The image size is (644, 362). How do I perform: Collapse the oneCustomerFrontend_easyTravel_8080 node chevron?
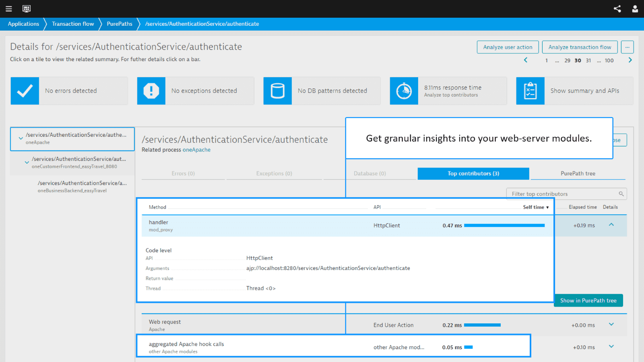coord(27,162)
